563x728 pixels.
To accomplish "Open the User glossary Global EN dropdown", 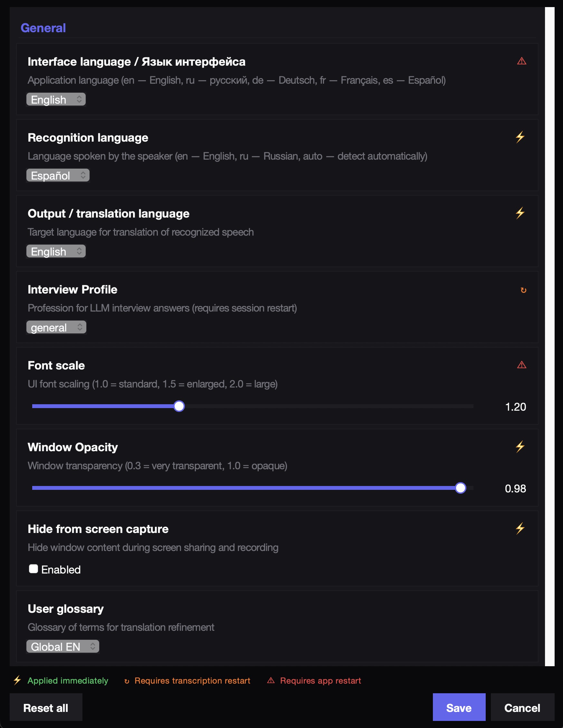I will (62, 647).
